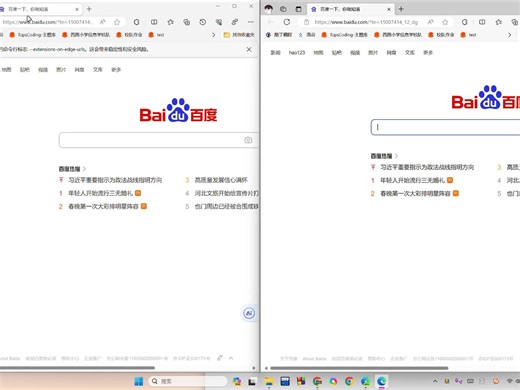Open Browser essentials icon in left window
The width and height of the screenshot is (520, 390).
tap(219, 22)
